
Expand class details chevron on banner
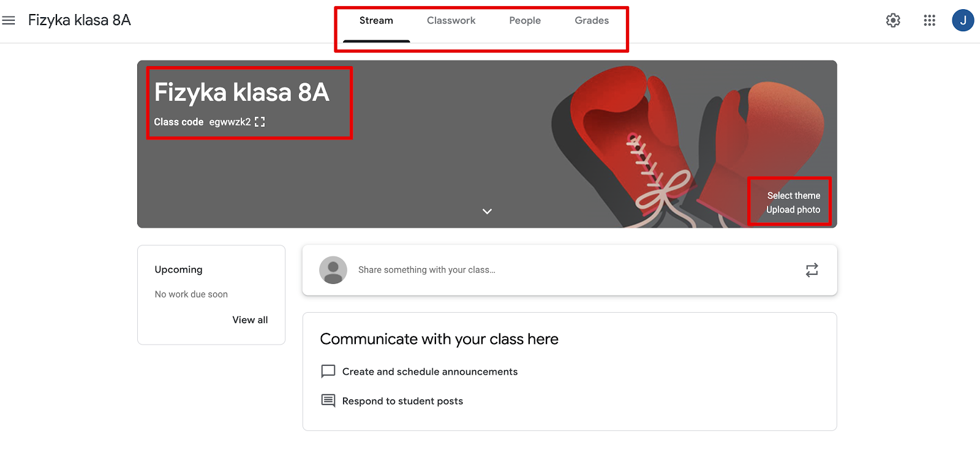(487, 211)
